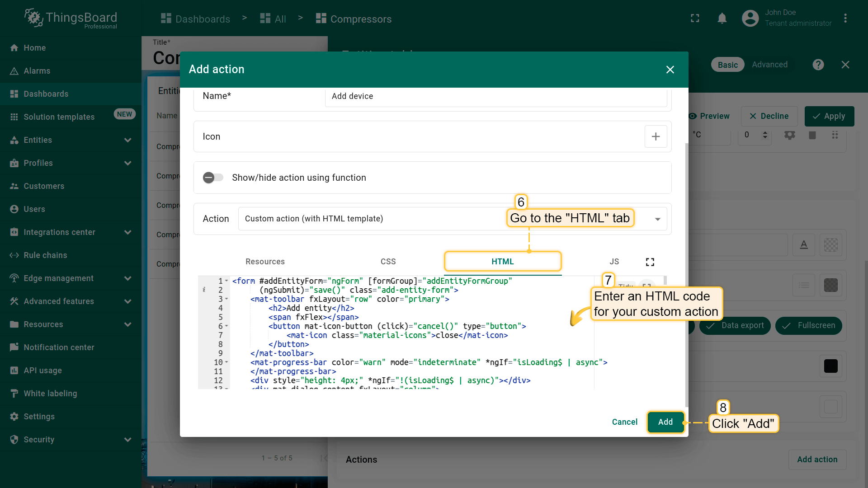Toggle the Data export checkbox chip

coord(735,326)
